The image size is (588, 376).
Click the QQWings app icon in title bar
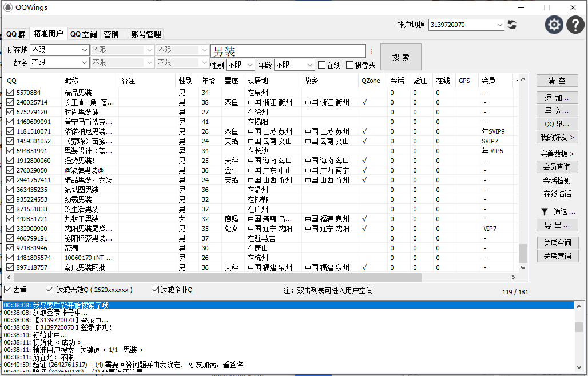click(8, 7)
